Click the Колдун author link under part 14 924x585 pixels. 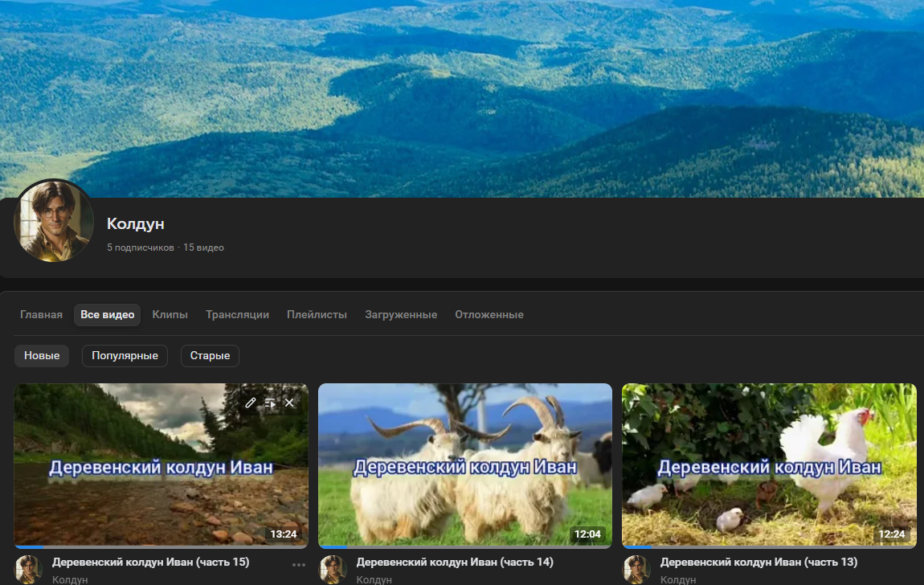pos(374,579)
